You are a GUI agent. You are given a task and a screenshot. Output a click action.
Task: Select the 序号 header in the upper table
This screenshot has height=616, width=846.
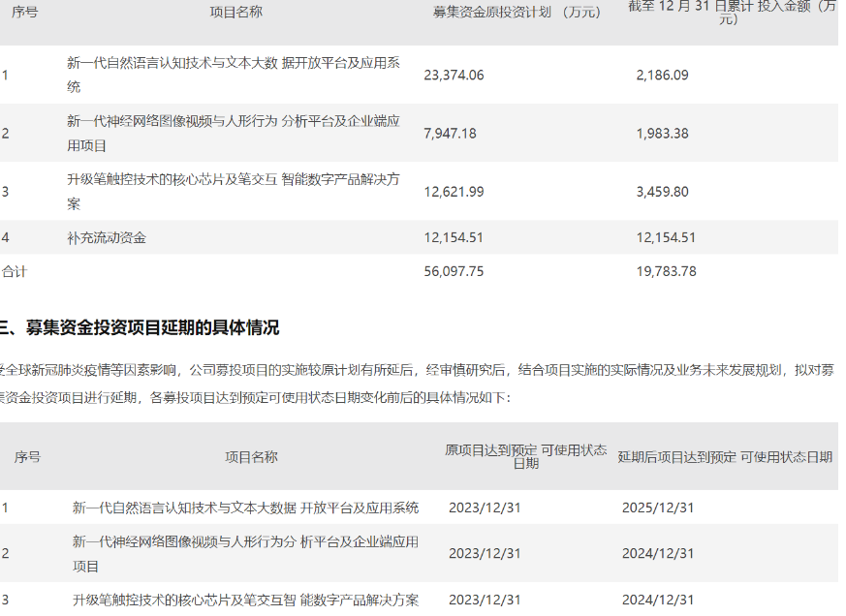pos(24,12)
